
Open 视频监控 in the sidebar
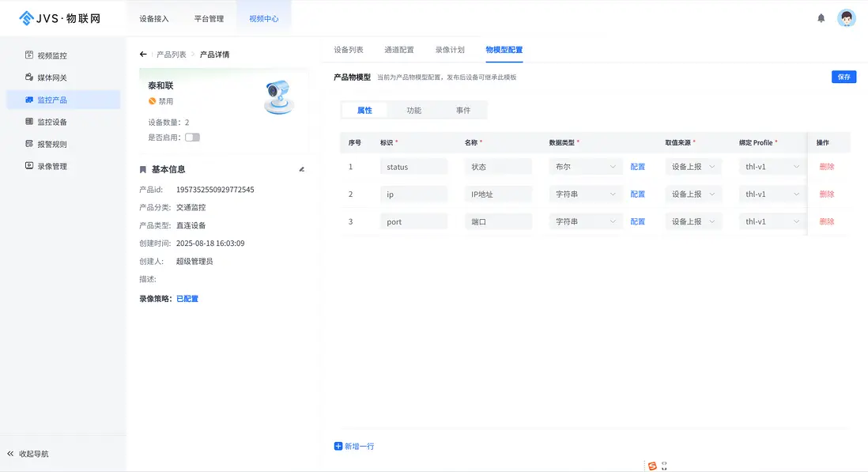point(49,55)
